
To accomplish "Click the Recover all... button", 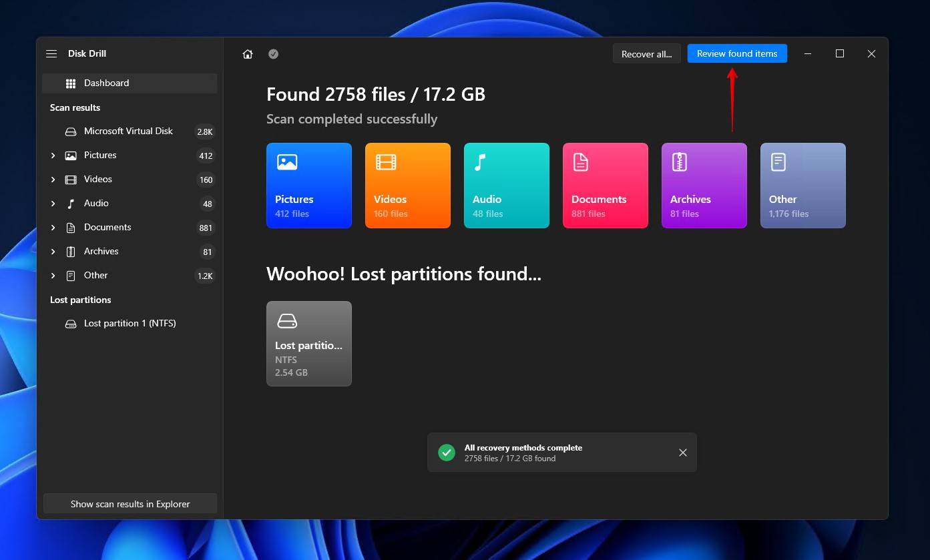I will (647, 54).
